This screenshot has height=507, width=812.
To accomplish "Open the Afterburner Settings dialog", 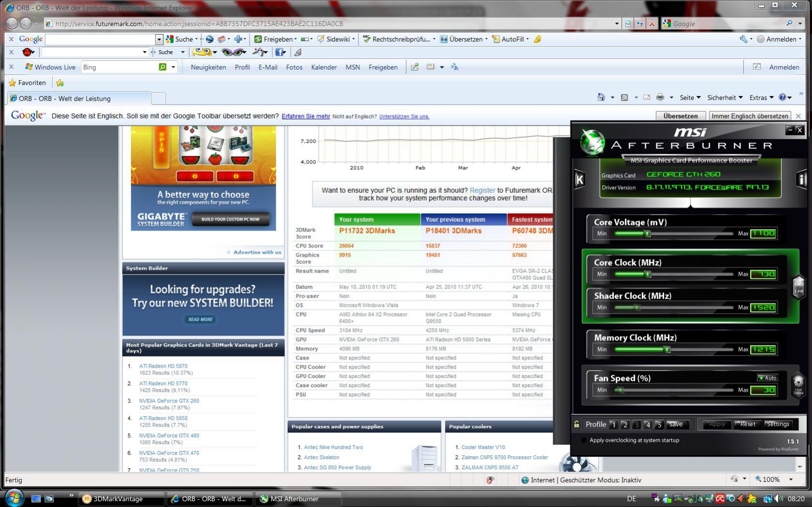I will coord(778,424).
